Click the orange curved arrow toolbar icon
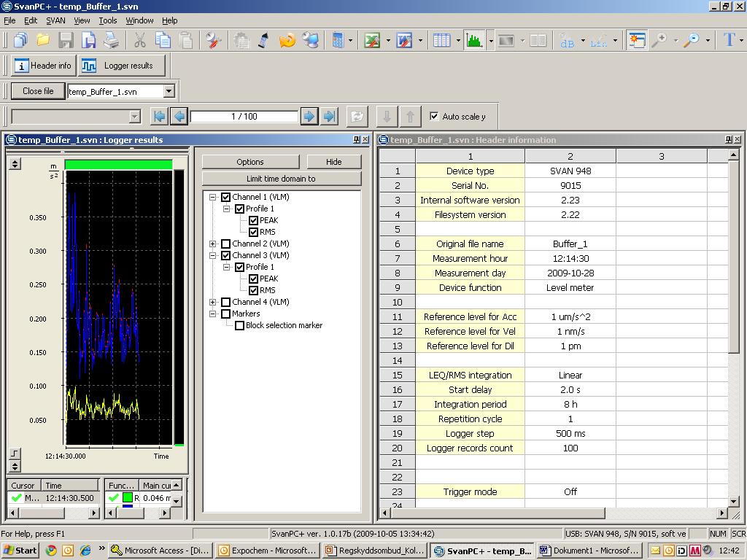Image resolution: width=747 pixels, height=560 pixels. click(x=287, y=41)
